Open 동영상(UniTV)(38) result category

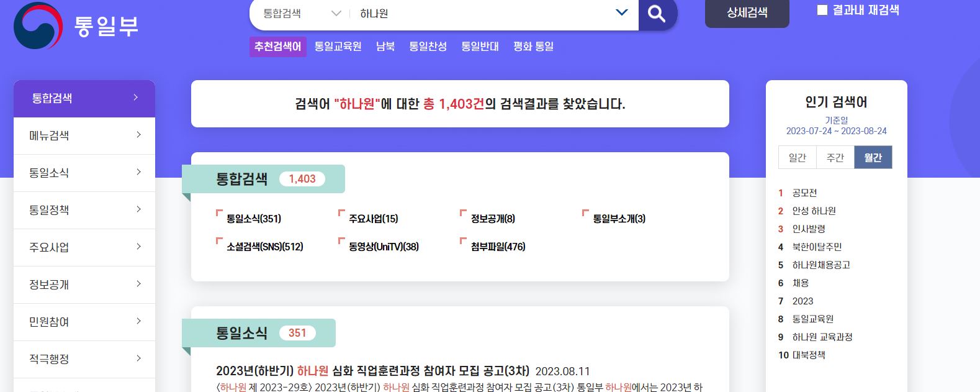tap(384, 247)
